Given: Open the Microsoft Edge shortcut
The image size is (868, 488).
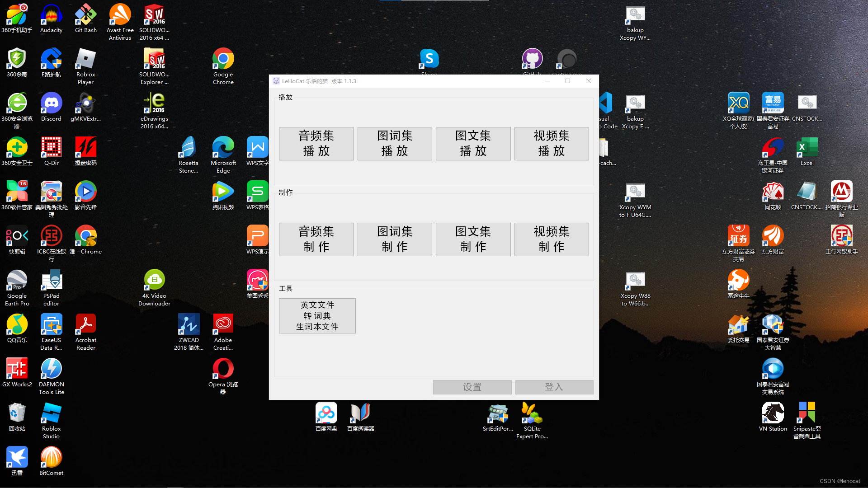Looking at the screenshot, I should [223, 148].
